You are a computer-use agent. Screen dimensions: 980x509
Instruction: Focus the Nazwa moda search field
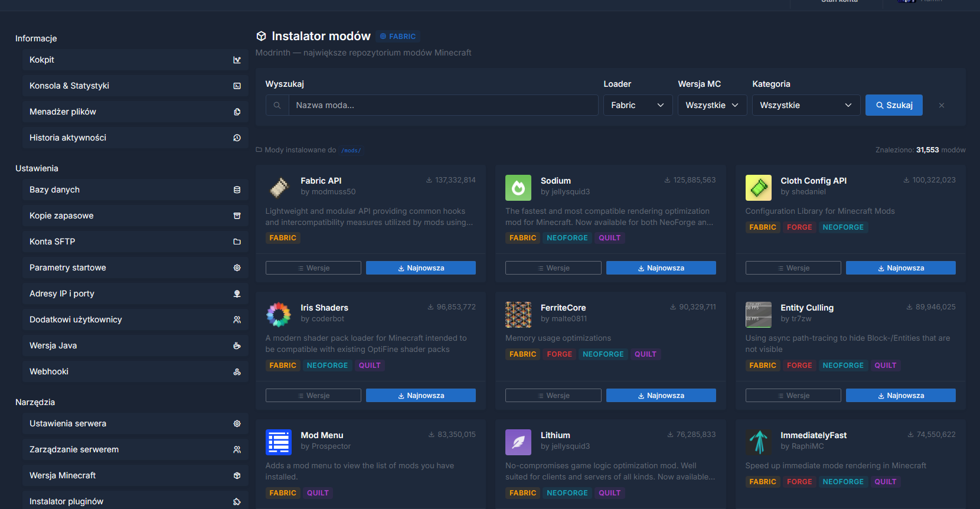[443, 105]
